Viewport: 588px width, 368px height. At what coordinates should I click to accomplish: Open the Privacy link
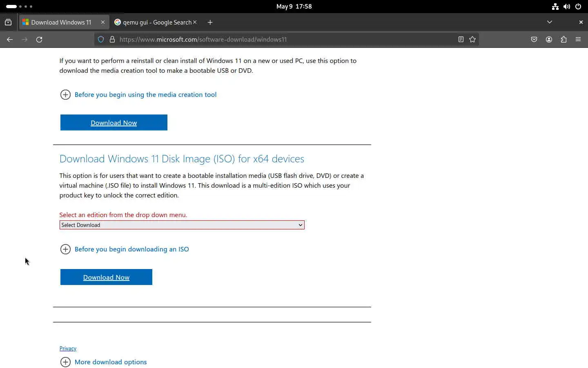[x=68, y=348]
